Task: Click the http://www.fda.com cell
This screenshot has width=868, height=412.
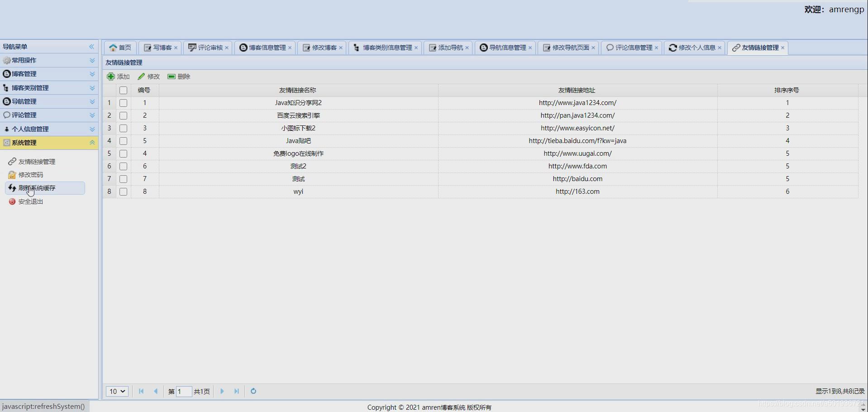Action: point(577,167)
